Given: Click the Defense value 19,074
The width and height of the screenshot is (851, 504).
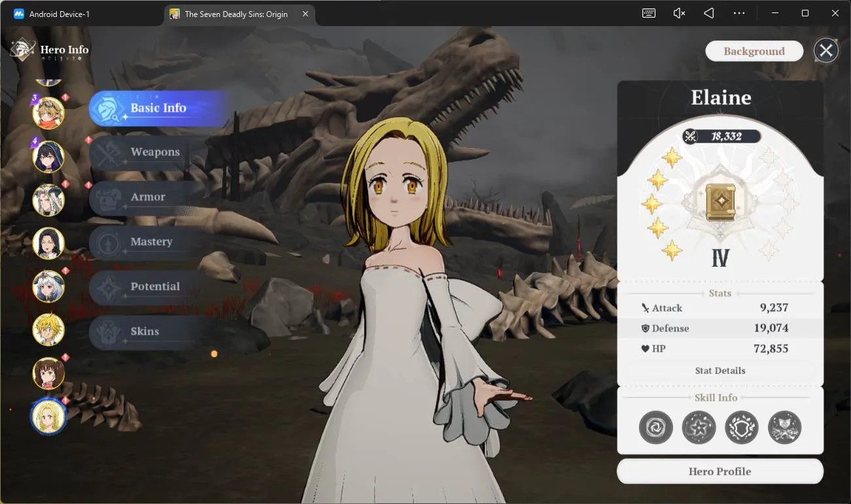Looking at the screenshot, I should (x=771, y=328).
